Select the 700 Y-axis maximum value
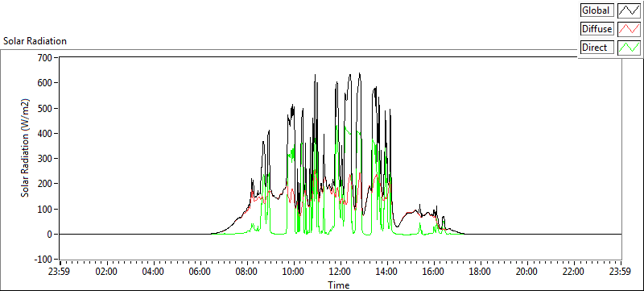 (x=44, y=57)
